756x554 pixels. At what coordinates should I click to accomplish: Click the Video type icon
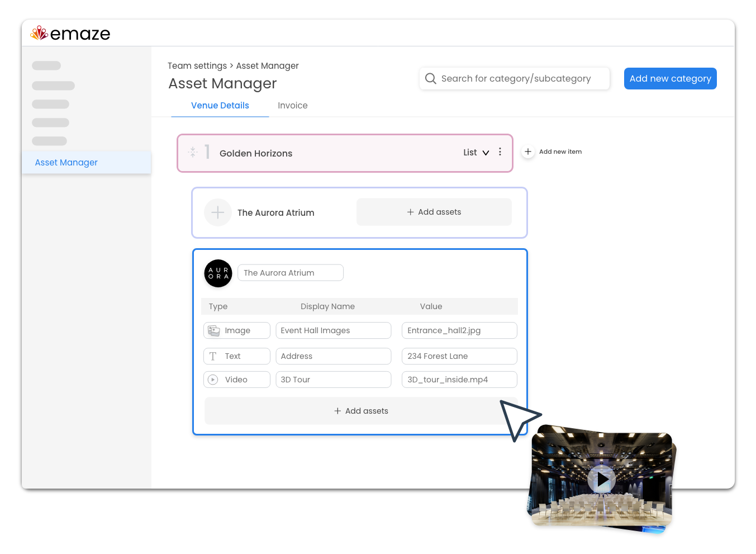[213, 380]
